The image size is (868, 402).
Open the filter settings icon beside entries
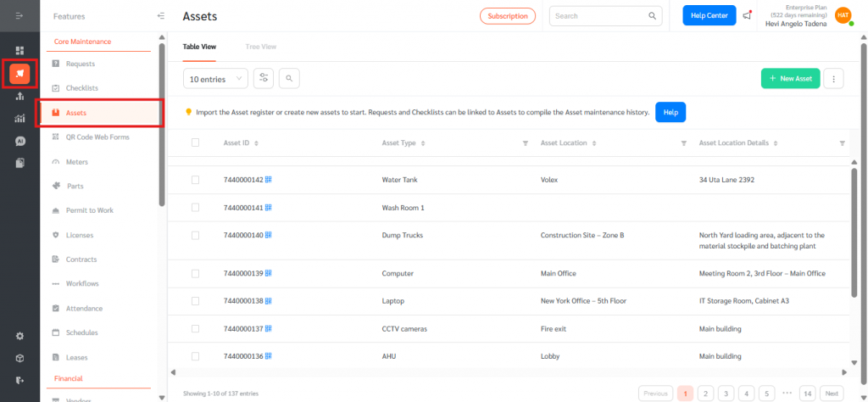coord(264,78)
